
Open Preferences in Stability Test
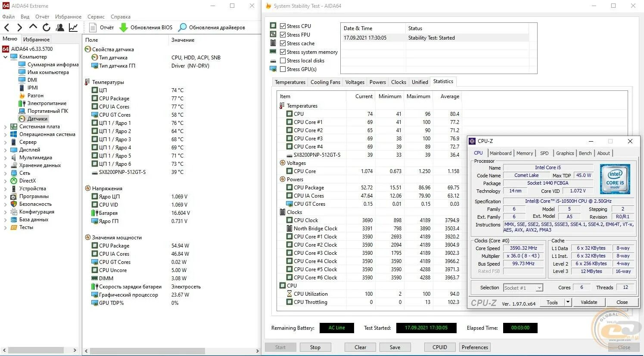[475, 347]
